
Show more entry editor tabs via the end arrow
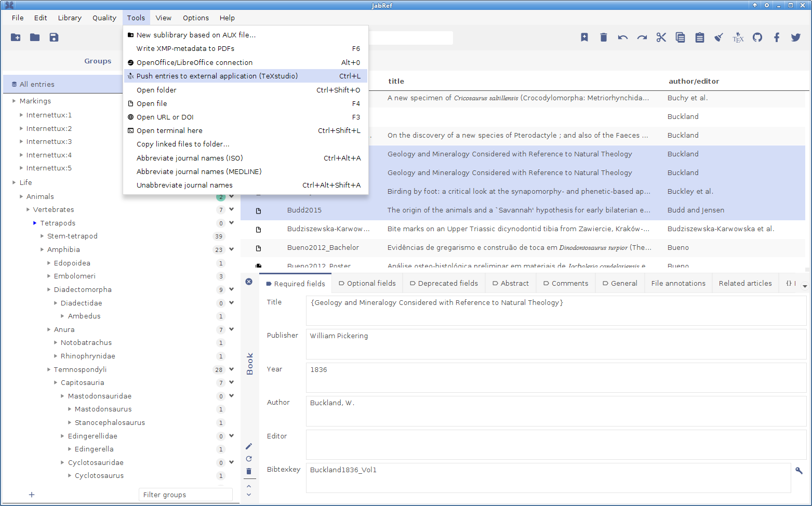(805, 286)
